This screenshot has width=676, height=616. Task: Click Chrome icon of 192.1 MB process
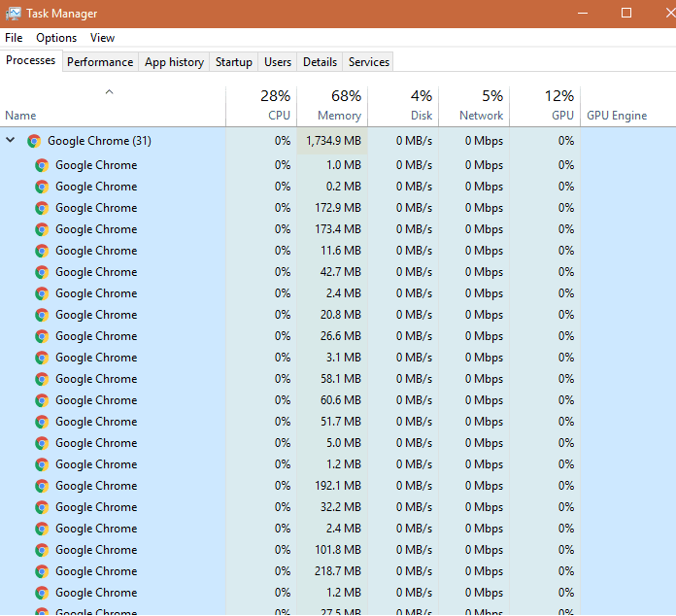(42, 486)
